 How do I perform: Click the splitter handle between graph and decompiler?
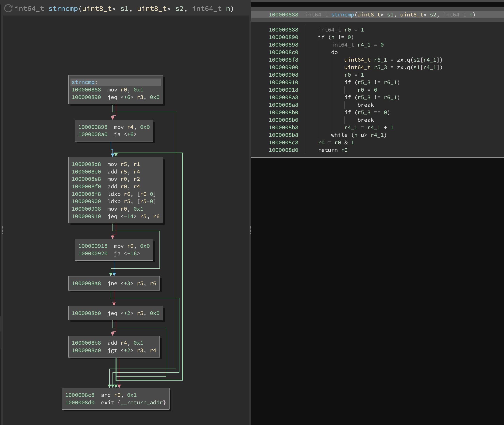250,230
